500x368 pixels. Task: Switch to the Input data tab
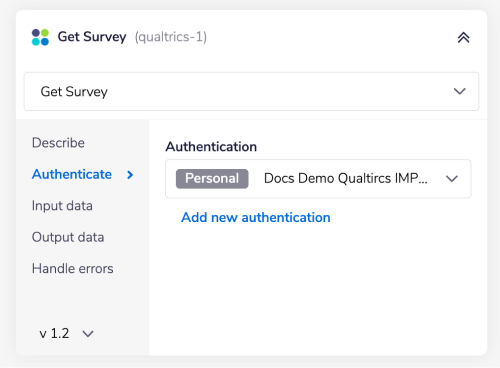(x=62, y=206)
